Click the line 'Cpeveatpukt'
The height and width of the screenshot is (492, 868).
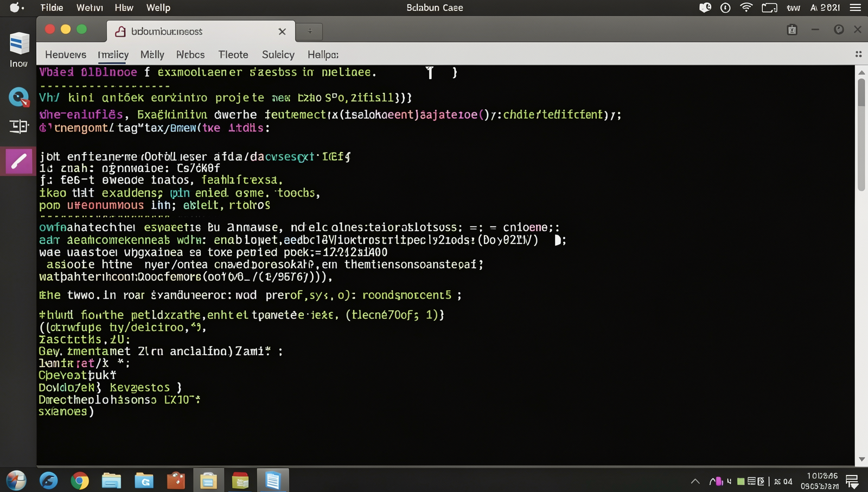click(78, 375)
